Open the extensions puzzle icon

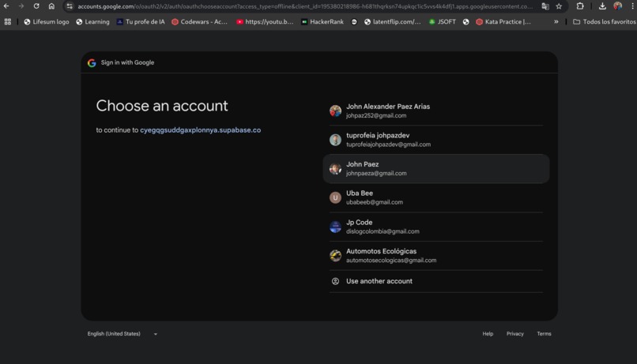[x=580, y=6]
